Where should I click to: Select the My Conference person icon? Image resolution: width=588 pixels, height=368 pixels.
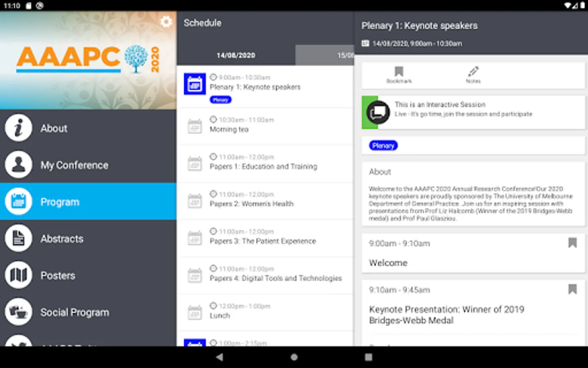click(x=18, y=165)
